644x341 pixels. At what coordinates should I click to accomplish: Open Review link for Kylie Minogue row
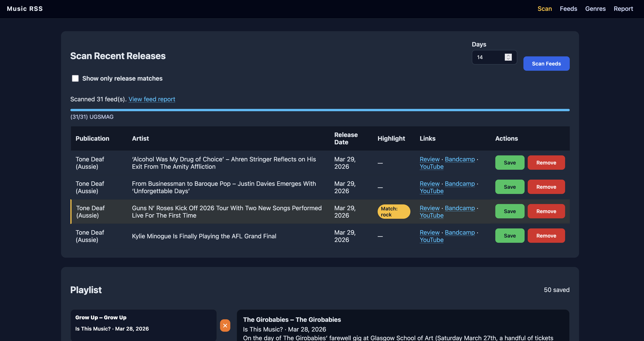(429, 232)
